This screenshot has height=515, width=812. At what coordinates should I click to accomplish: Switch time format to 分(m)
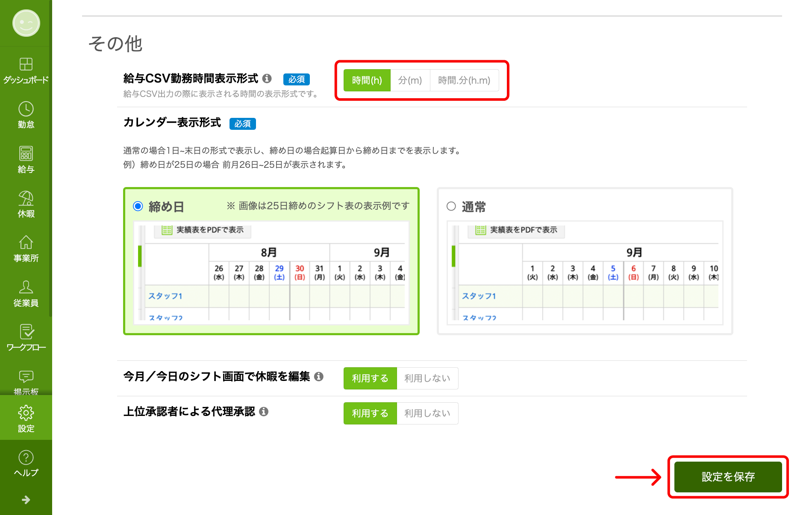[410, 80]
